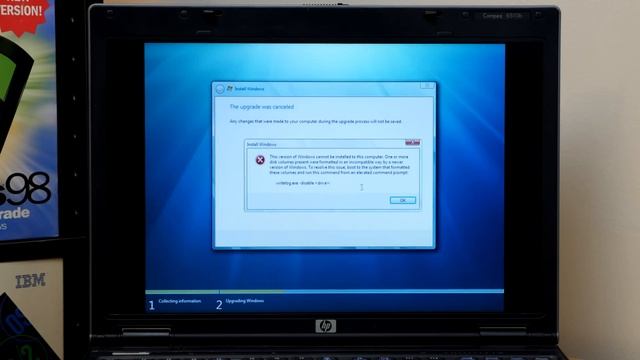Close the outer Install Windows window

pyautogui.click(x=427, y=86)
